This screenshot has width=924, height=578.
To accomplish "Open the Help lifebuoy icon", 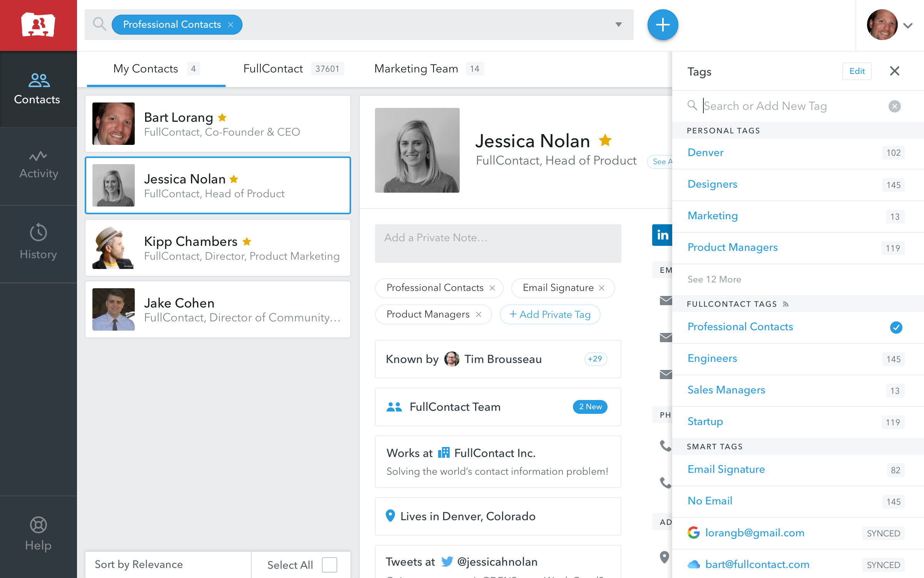I will tap(38, 525).
